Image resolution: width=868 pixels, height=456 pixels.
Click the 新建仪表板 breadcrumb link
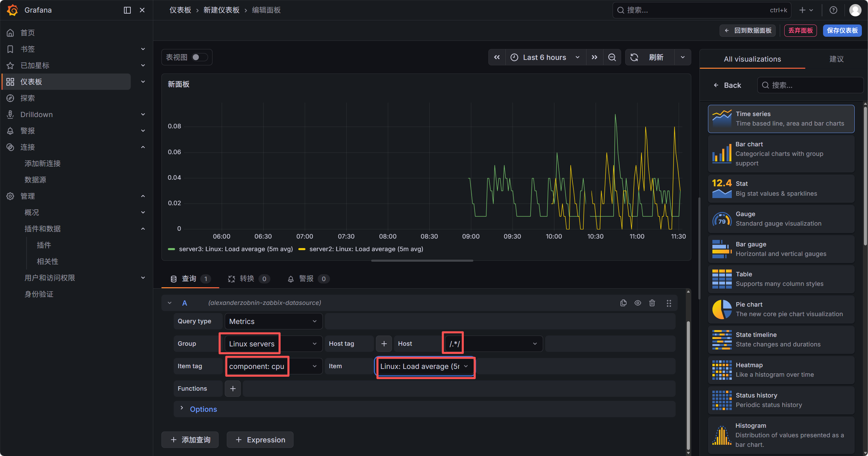[221, 10]
